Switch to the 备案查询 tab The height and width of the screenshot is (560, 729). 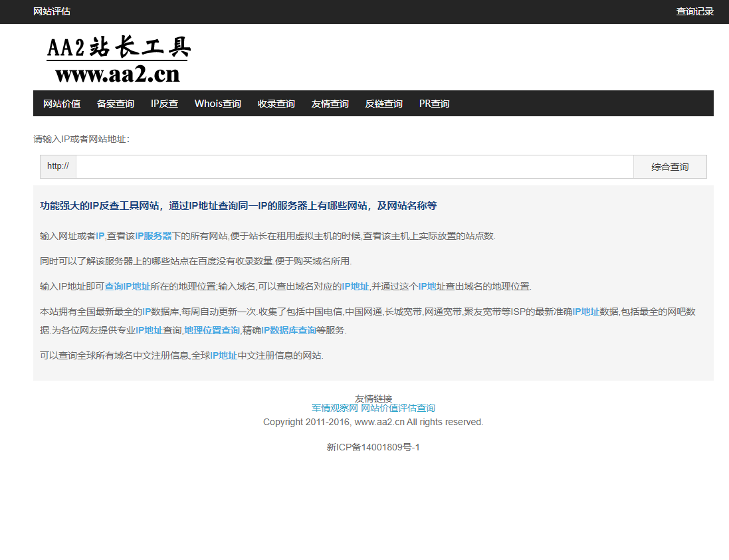116,103
